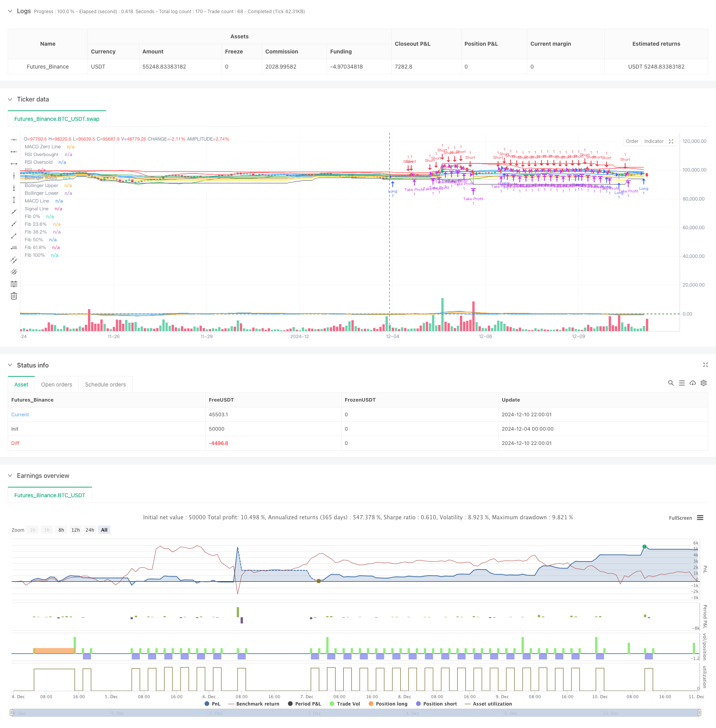
Task: Toggle the Indicator overlay on the chart
Action: pyautogui.click(x=654, y=141)
